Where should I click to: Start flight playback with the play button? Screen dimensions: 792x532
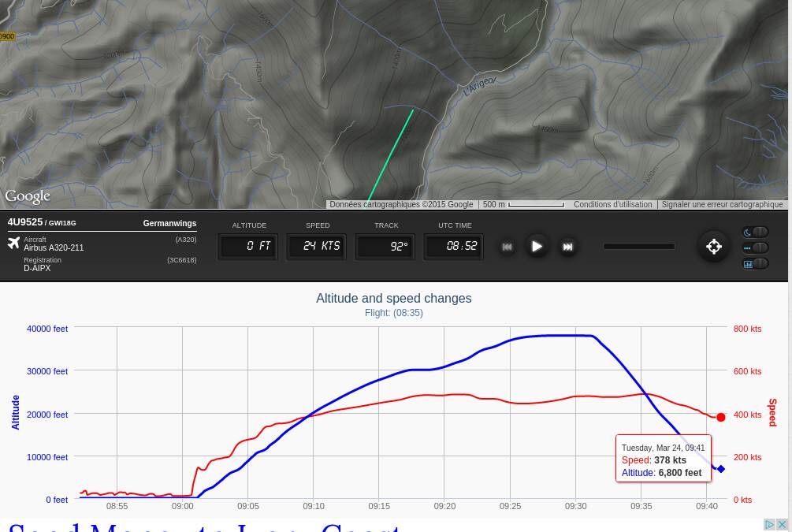(x=537, y=247)
